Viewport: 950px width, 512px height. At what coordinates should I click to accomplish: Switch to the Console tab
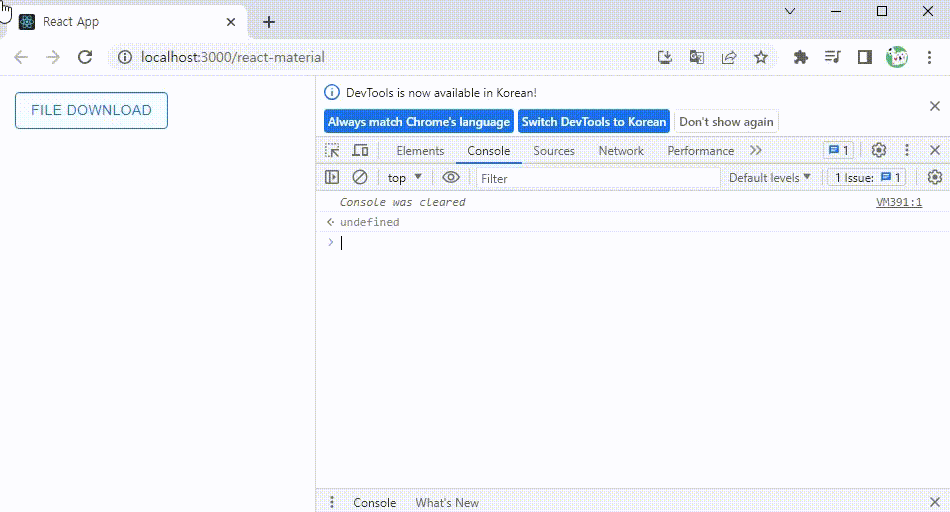click(488, 151)
